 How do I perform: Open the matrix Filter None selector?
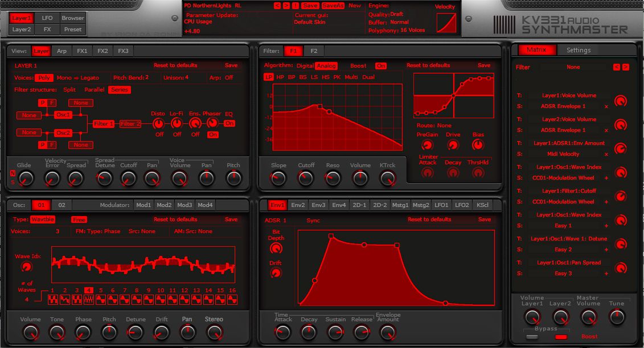point(573,67)
